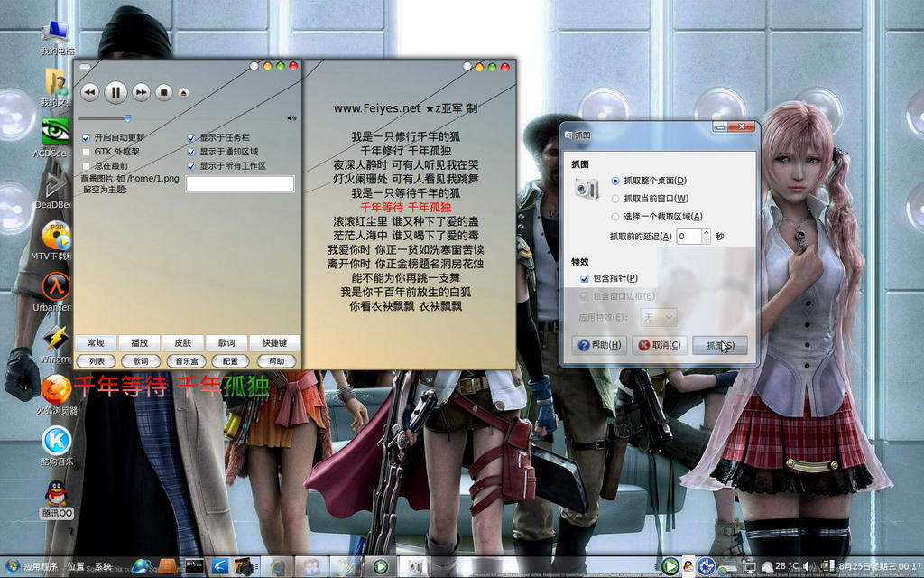Click the 帮助(H) button in the screenshot dialog
This screenshot has height=578, width=924.
599,345
